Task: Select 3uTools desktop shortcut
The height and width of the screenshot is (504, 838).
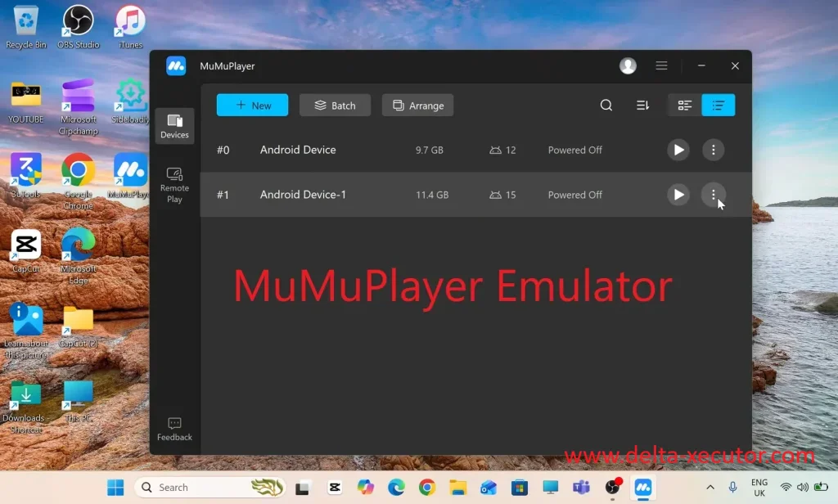Action: click(x=25, y=177)
